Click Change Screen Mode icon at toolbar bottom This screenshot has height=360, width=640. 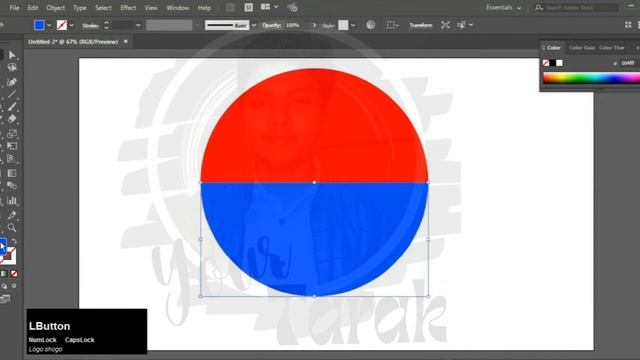5,299
